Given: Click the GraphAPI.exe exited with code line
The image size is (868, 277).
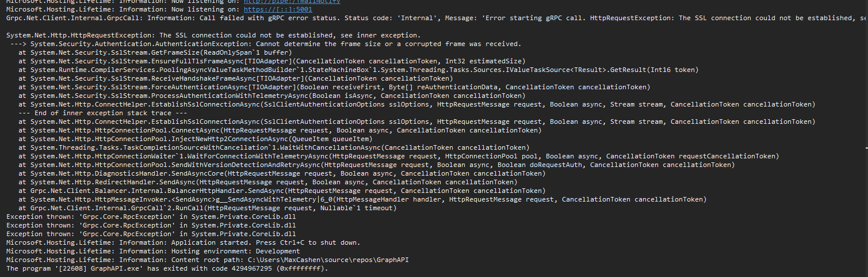Looking at the screenshot, I should (x=167, y=268).
